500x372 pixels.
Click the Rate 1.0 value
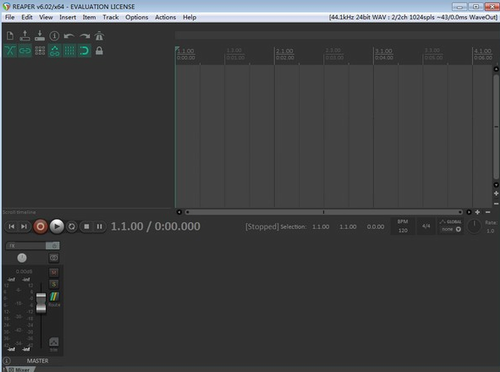(x=490, y=231)
